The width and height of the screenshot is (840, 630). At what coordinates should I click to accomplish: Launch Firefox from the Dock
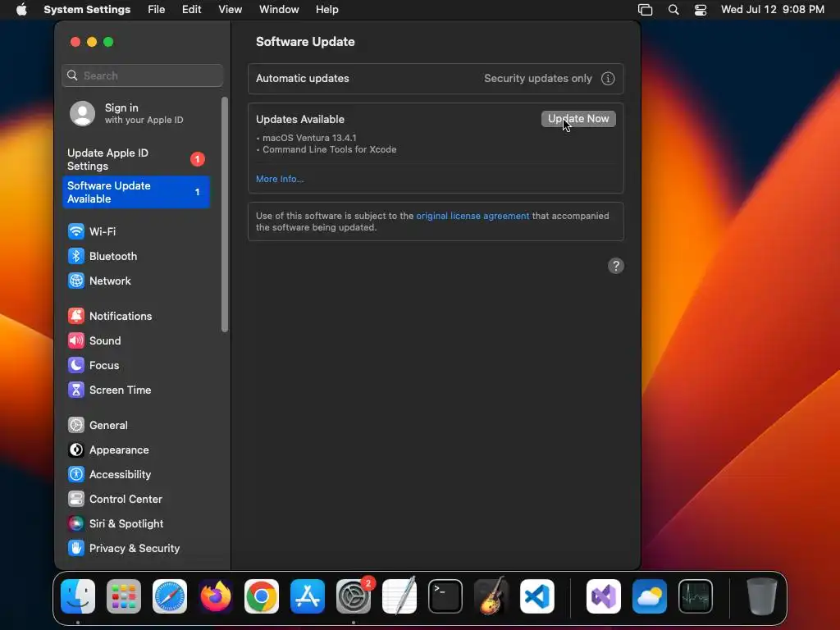(x=216, y=596)
